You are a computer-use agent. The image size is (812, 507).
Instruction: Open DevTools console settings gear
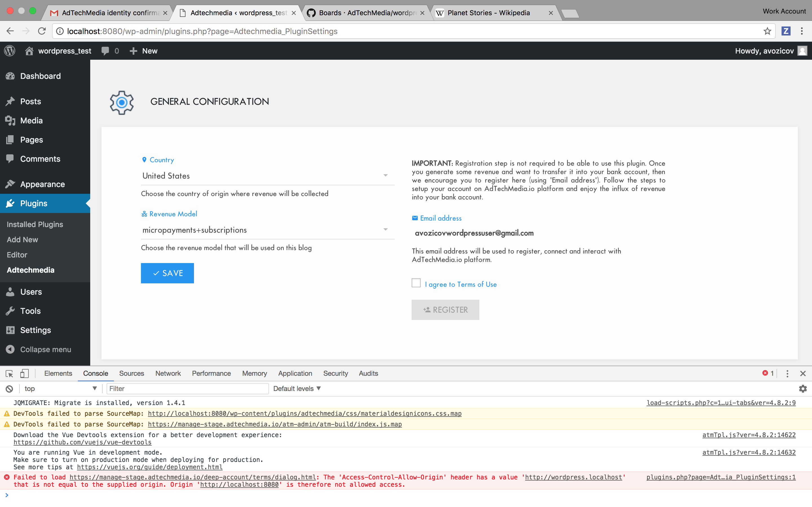click(x=803, y=389)
